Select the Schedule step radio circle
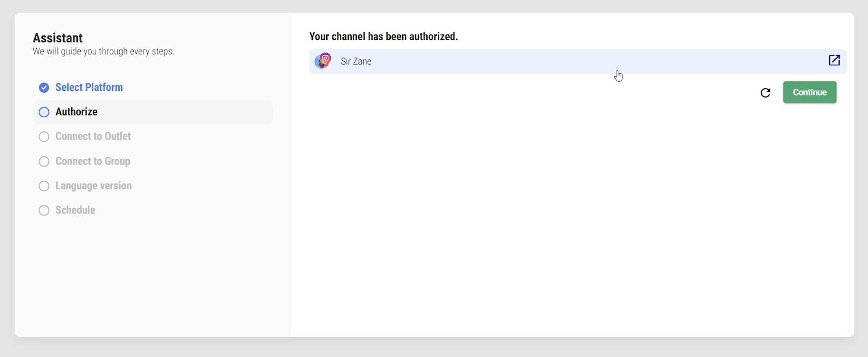This screenshot has width=868, height=357. (x=44, y=211)
